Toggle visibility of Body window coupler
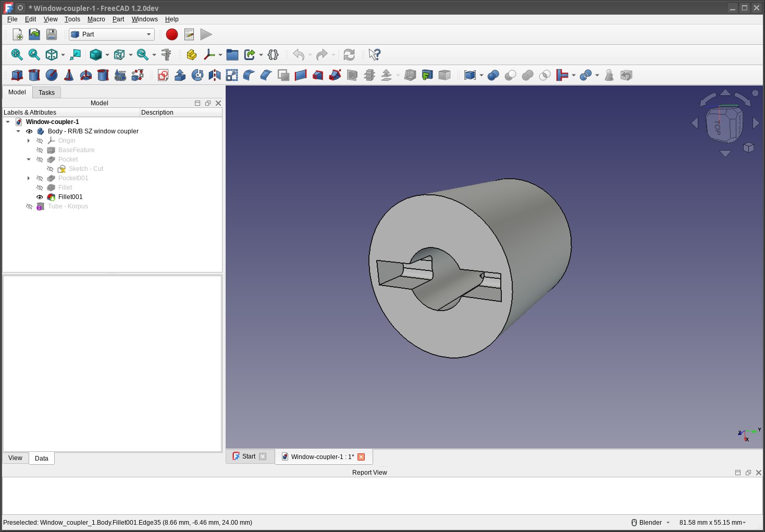The width and height of the screenshot is (765, 532). click(29, 131)
